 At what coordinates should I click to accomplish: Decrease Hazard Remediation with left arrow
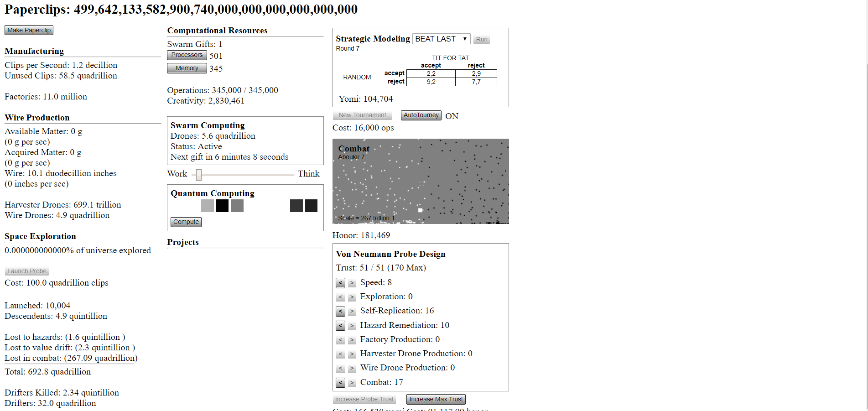pyautogui.click(x=340, y=326)
